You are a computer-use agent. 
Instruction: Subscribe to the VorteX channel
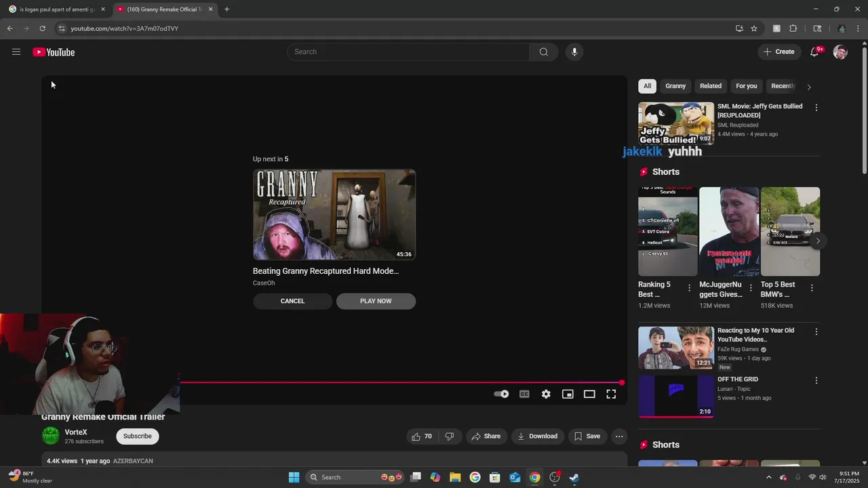point(138,436)
